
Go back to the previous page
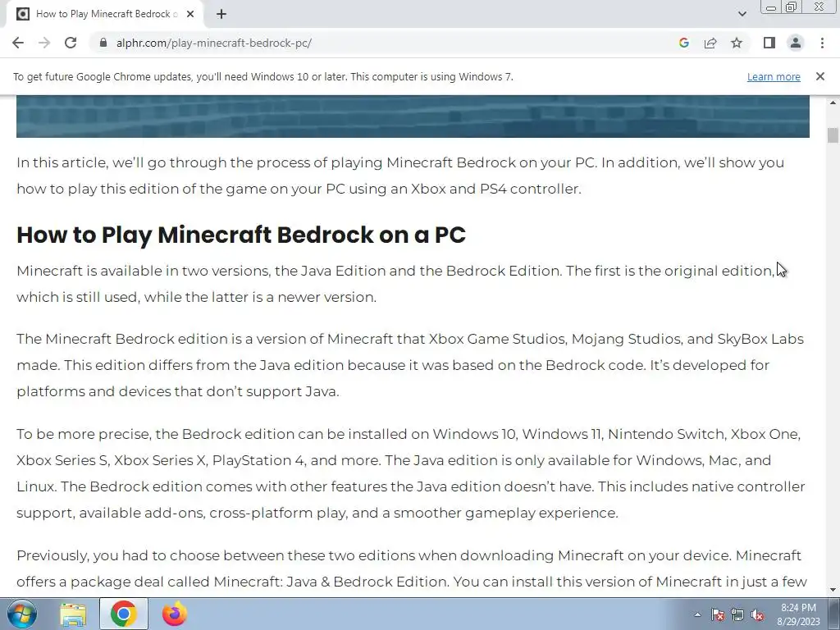click(x=18, y=43)
